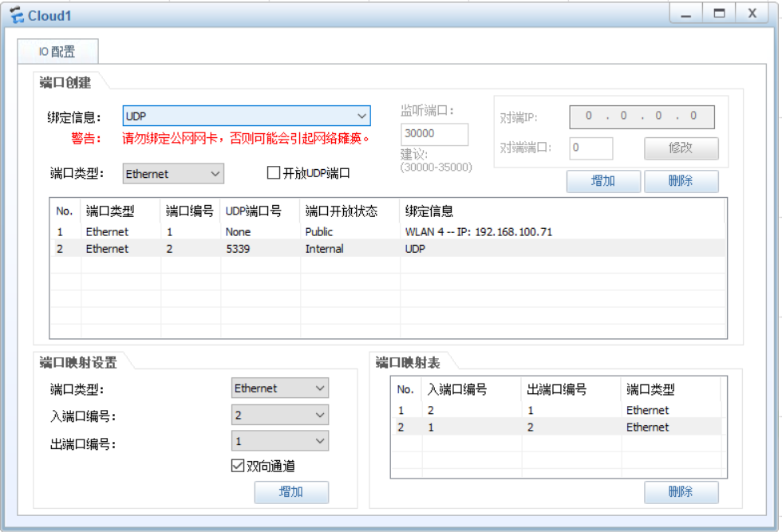Enable the 开放UDP端口 checkbox
Viewport: 782px width, 532px height.
pos(273,172)
